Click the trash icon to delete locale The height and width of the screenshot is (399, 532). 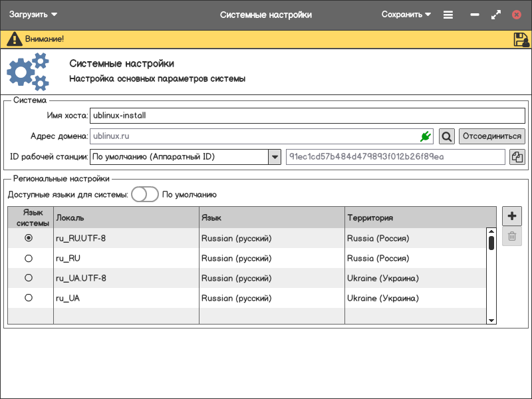coord(511,236)
